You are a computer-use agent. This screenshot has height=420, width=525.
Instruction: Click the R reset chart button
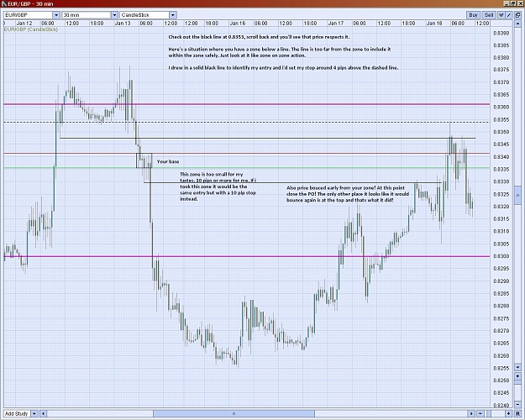(517, 413)
